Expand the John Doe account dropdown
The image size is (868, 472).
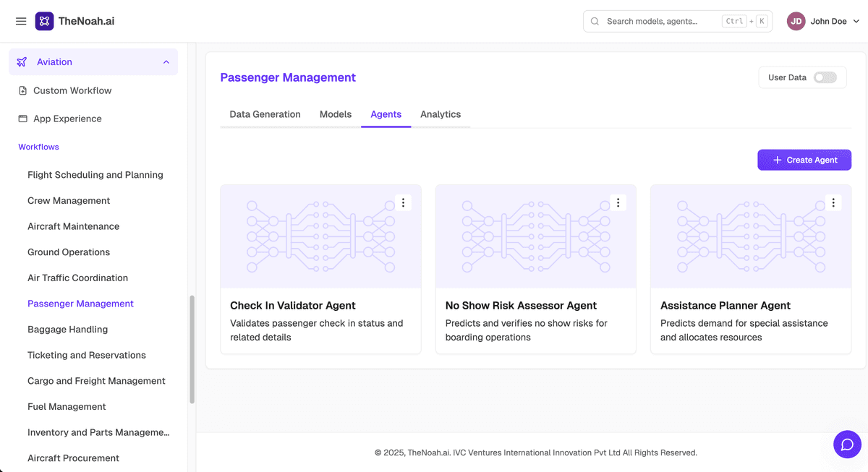click(x=856, y=22)
